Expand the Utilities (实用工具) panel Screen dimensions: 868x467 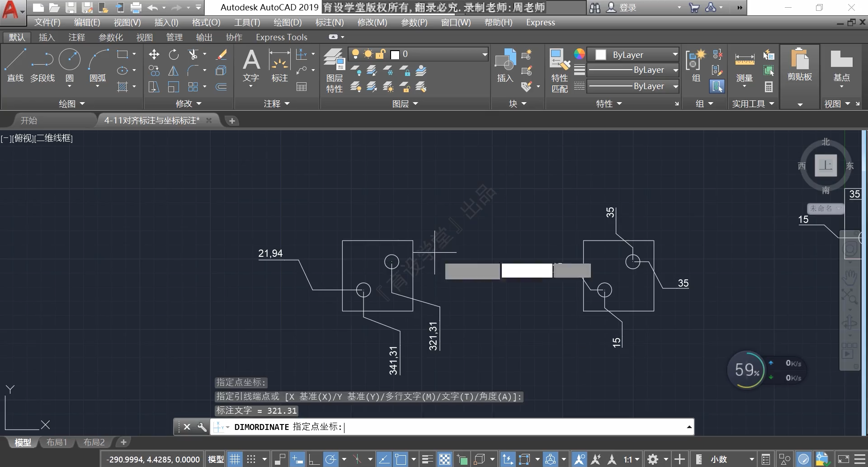(753, 104)
